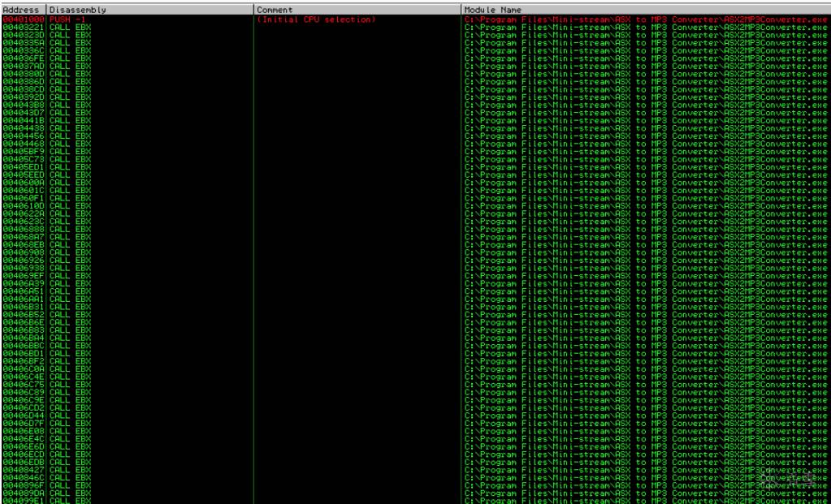Select address 00406D7F
The image size is (831, 504).
coord(24,423)
